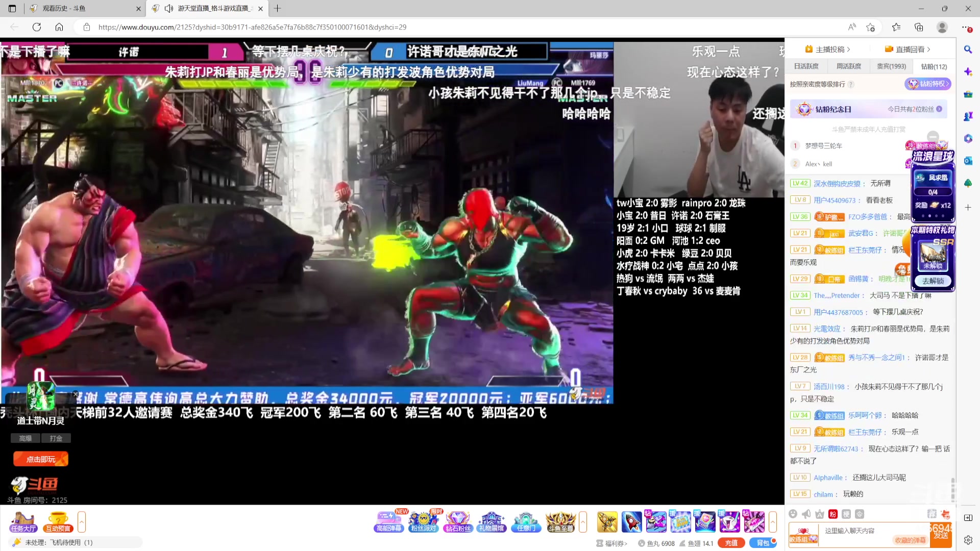980x551 pixels.
Task: Switch to the 观看历史 - 斗鱼 browser tab
Action: click(84, 8)
